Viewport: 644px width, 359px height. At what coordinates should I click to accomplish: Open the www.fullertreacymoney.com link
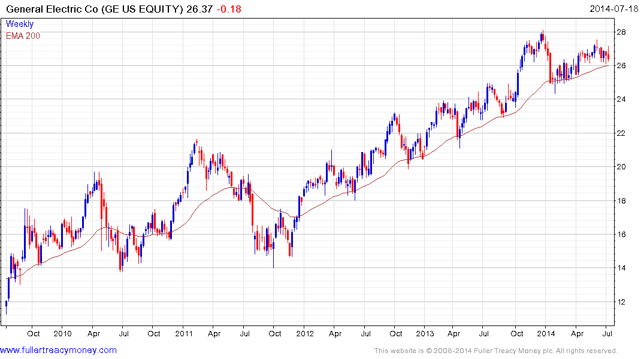58,350
